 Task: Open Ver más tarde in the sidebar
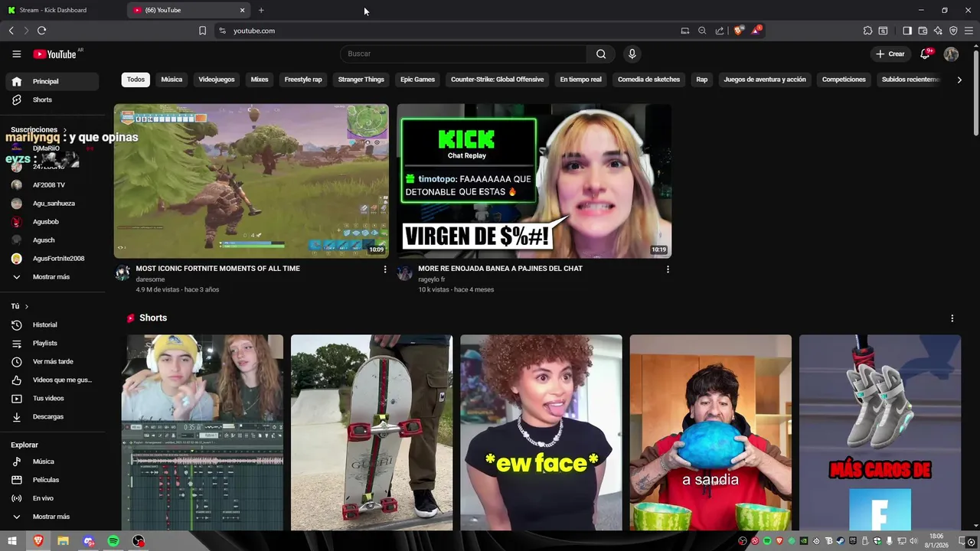(x=53, y=362)
